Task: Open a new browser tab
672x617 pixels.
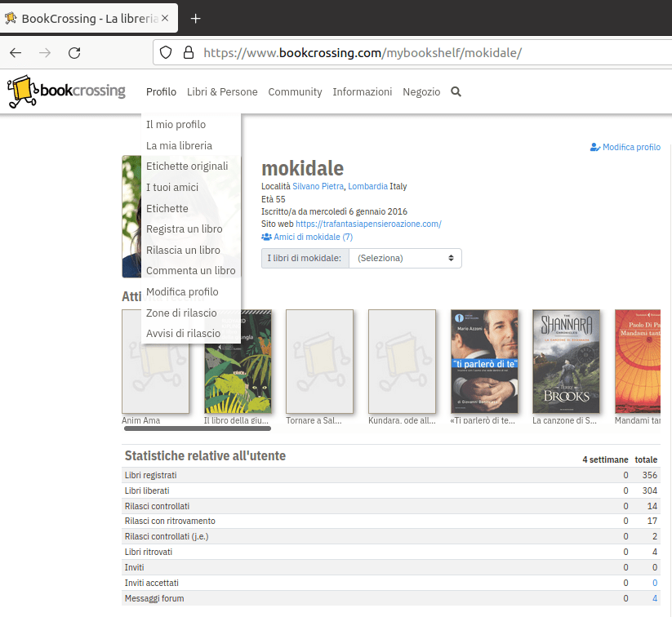Action: click(195, 19)
